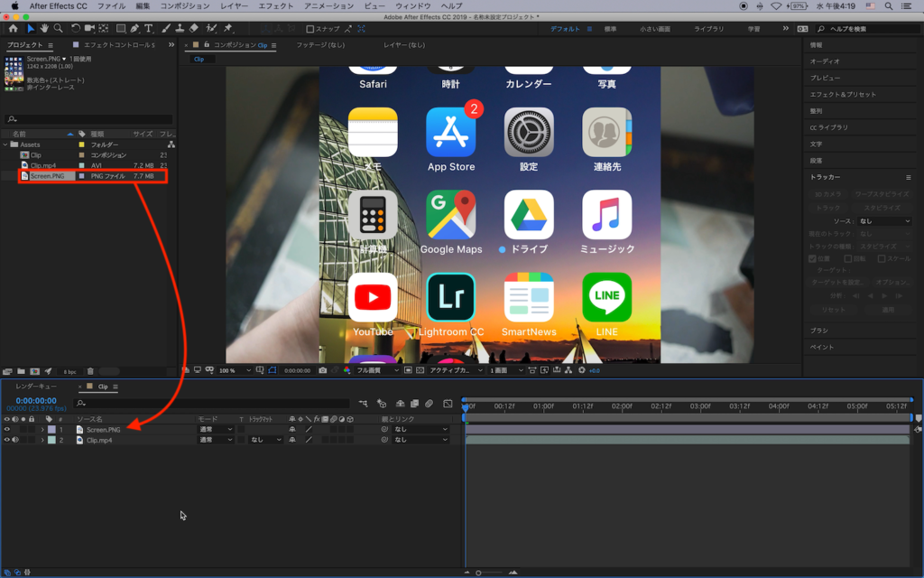Select the Eraser tool

coord(193,29)
